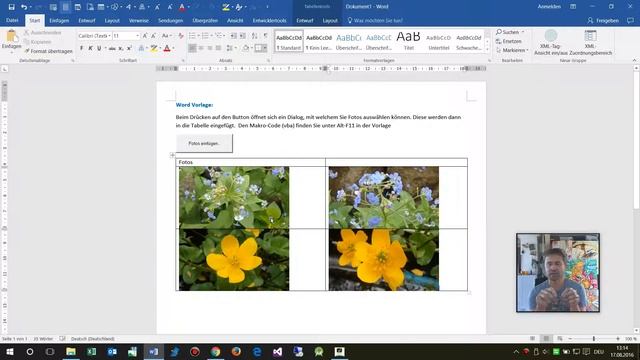640x360 pixels.
Task: Justify text alignment
Action: click(218, 48)
